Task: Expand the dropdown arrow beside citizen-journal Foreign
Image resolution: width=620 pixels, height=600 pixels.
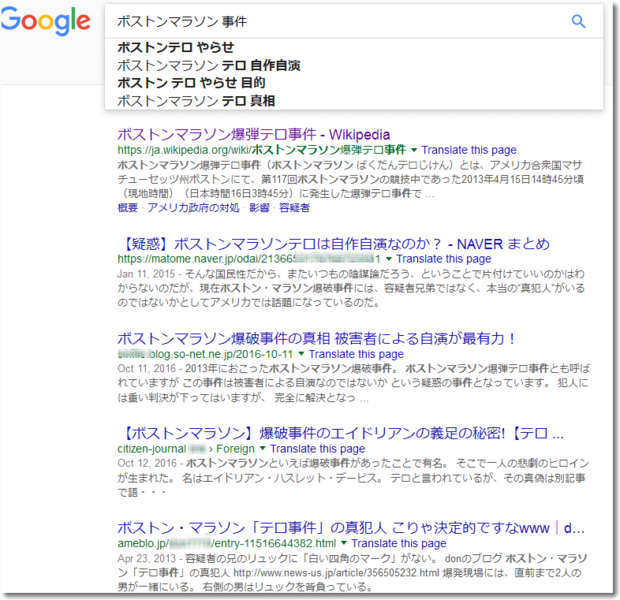Action: point(263,449)
